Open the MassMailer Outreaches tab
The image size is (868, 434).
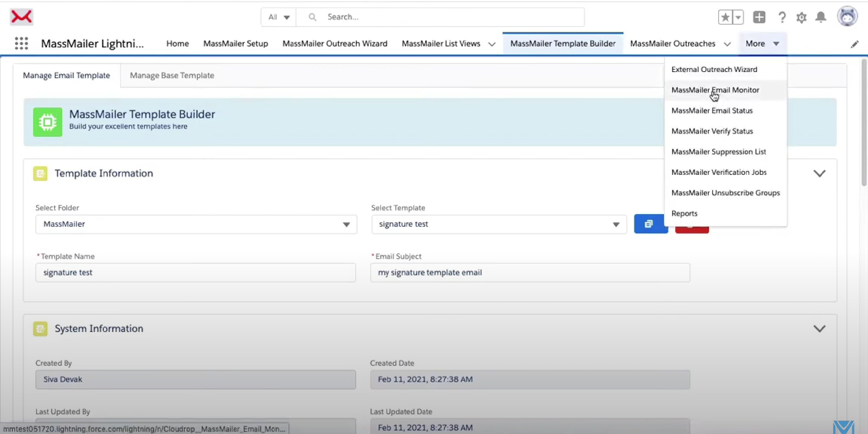[x=672, y=44]
